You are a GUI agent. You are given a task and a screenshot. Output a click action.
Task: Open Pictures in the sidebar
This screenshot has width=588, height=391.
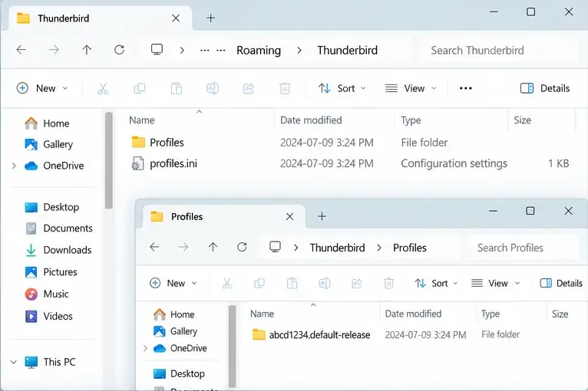51,272
